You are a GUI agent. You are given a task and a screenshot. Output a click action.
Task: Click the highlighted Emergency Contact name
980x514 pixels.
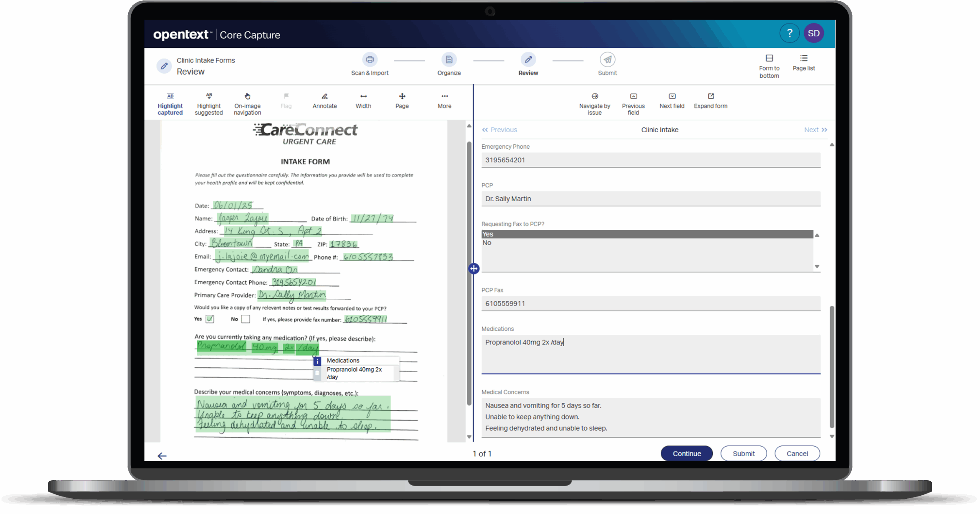point(275,270)
